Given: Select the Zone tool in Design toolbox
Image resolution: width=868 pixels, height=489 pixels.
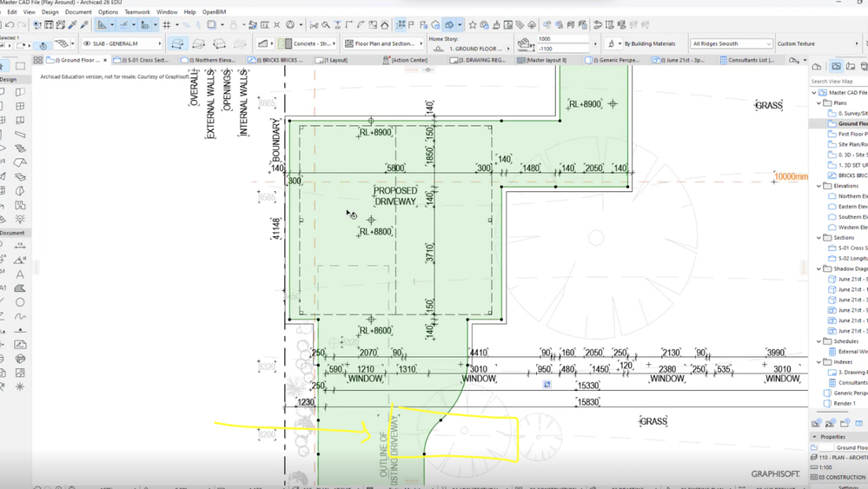Looking at the screenshot, I should click(20, 205).
